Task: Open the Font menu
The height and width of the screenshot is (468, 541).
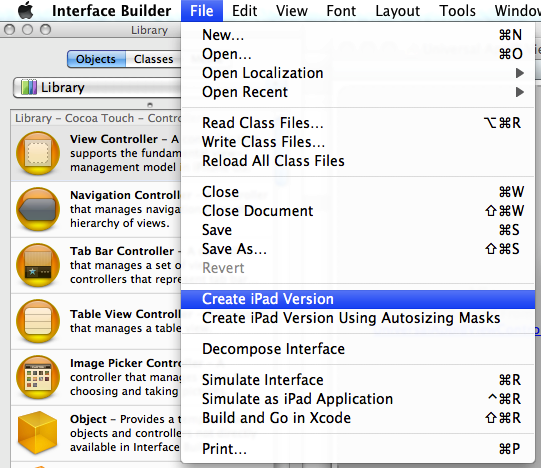Action: coord(341,11)
